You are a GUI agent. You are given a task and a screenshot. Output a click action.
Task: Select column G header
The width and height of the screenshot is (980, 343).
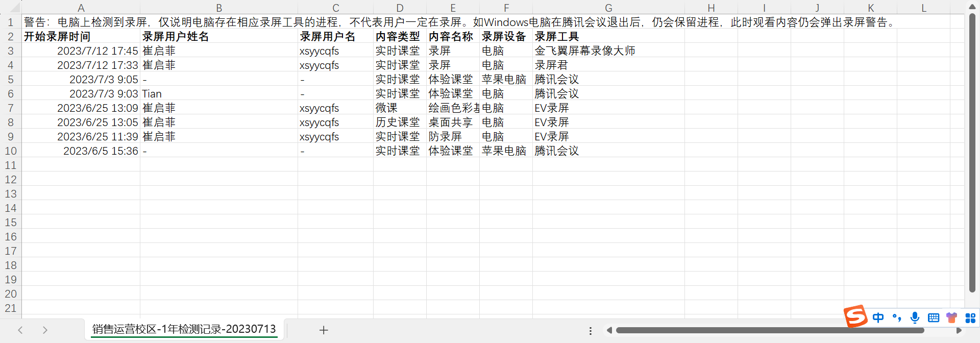(x=608, y=8)
